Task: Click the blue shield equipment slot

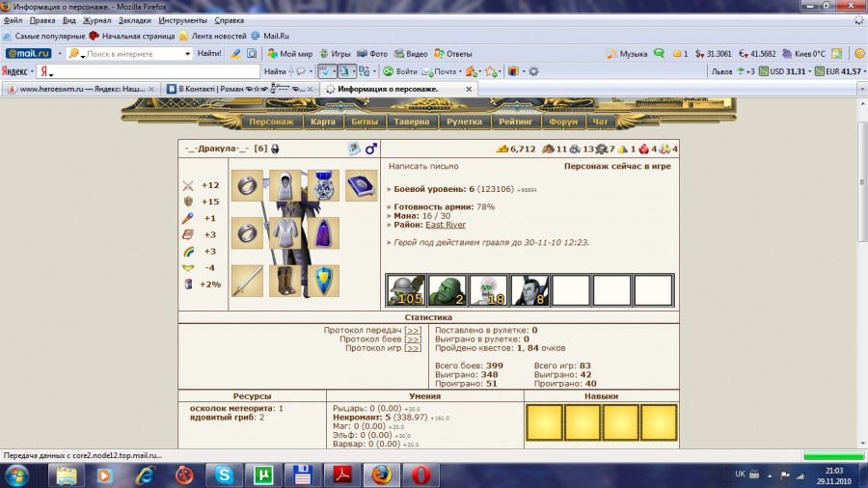Action: [x=323, y=281]
